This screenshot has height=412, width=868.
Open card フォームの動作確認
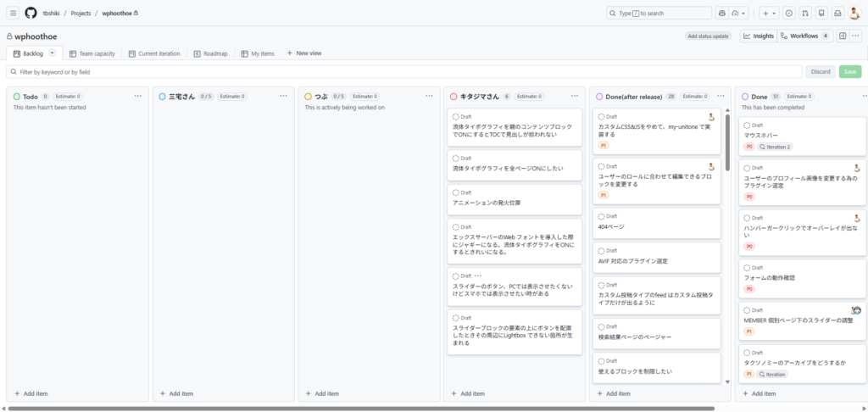pos(770,278)
